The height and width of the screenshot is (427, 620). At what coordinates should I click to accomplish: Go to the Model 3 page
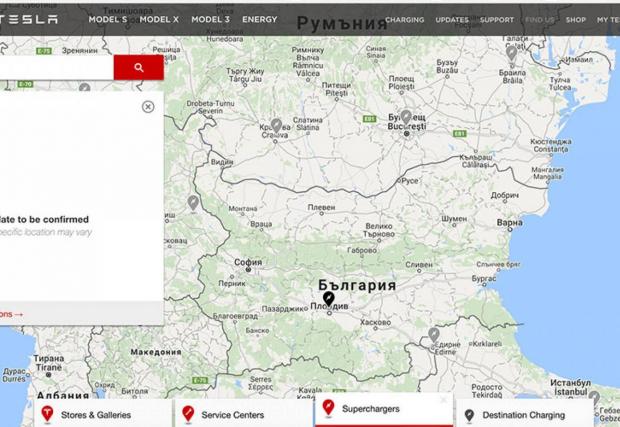tap(209, 19)
